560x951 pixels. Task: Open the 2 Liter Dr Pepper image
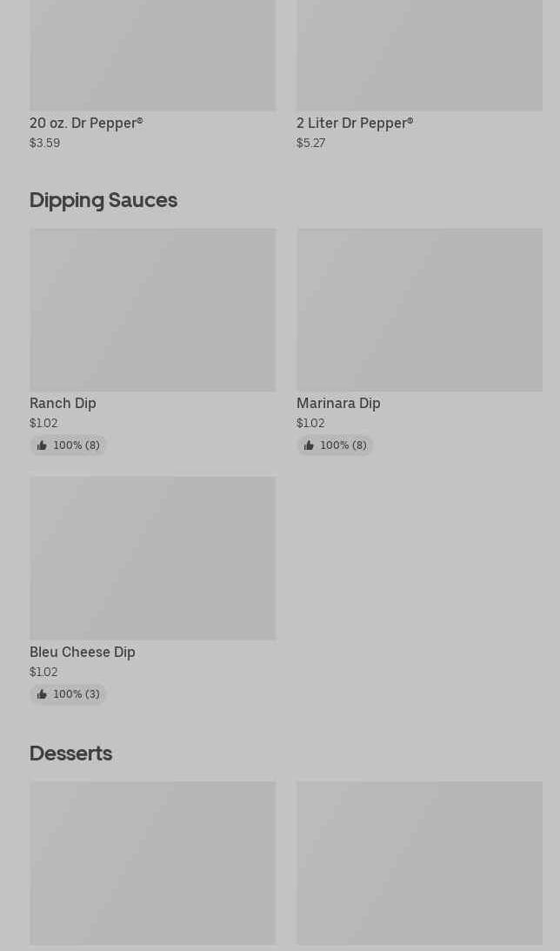(419, 55)
